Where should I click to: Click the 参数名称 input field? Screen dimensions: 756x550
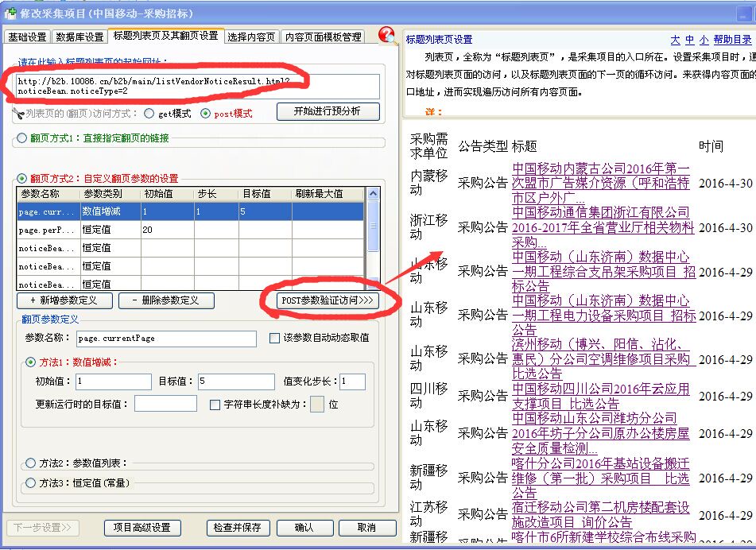166,339
